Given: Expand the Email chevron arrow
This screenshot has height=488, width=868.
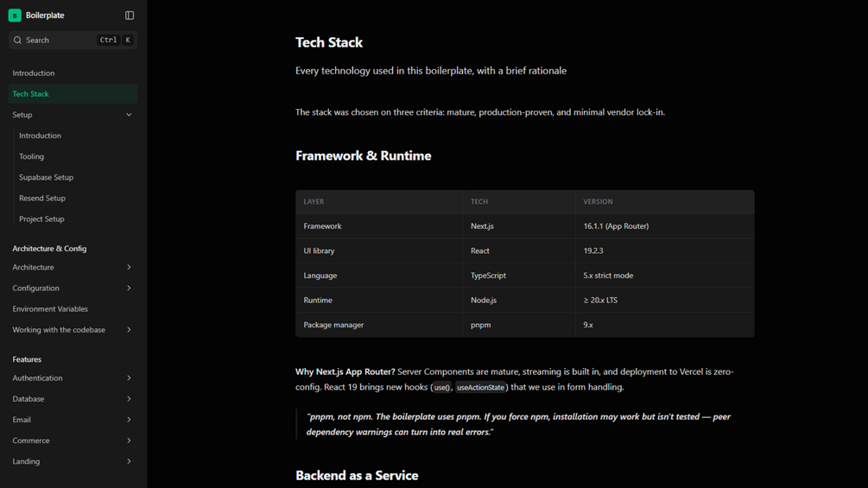Looking at the screenshot, I should pos(129,420).
